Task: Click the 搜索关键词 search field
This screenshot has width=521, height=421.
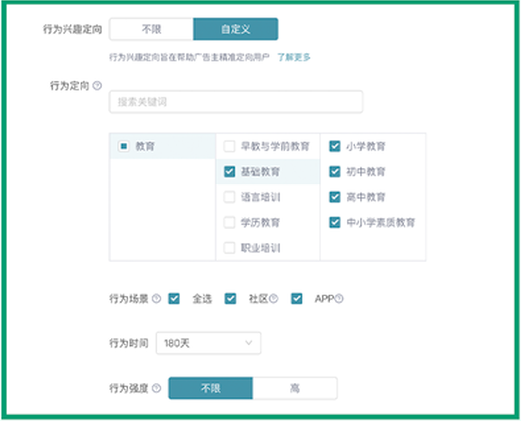Action: click(x=236, y=102)
